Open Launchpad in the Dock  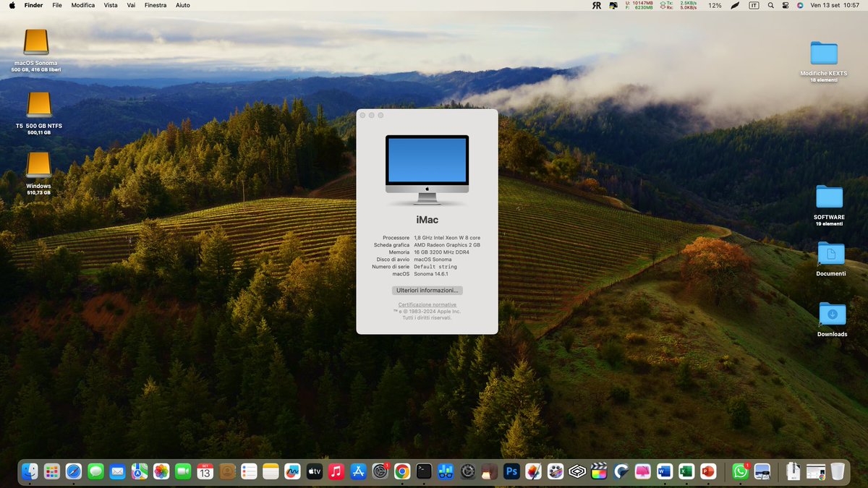pyautogui.click(x=51, y=471)
